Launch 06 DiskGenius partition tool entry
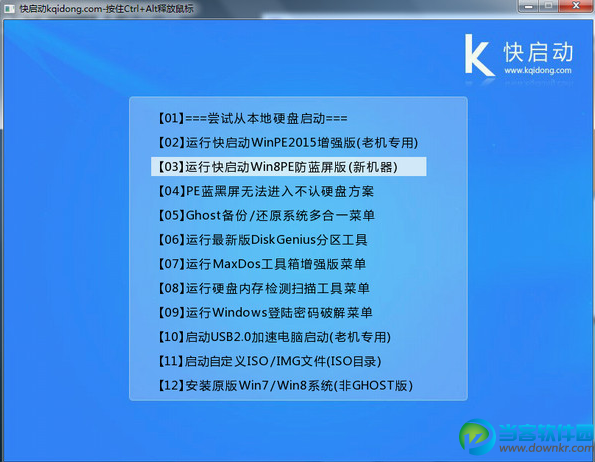595x462 pixels. point(263,240)
